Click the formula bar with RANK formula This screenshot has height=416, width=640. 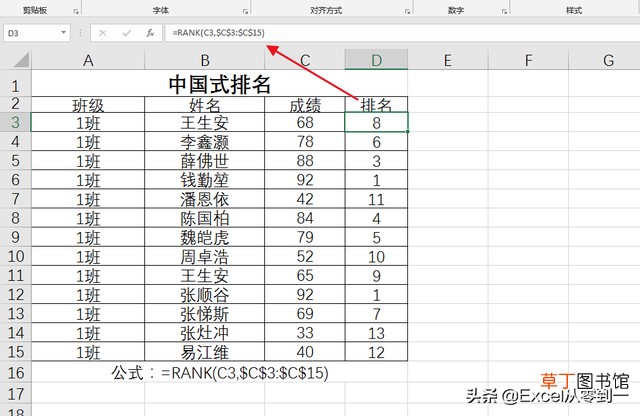pyautogui.click(x=402, y=33)
